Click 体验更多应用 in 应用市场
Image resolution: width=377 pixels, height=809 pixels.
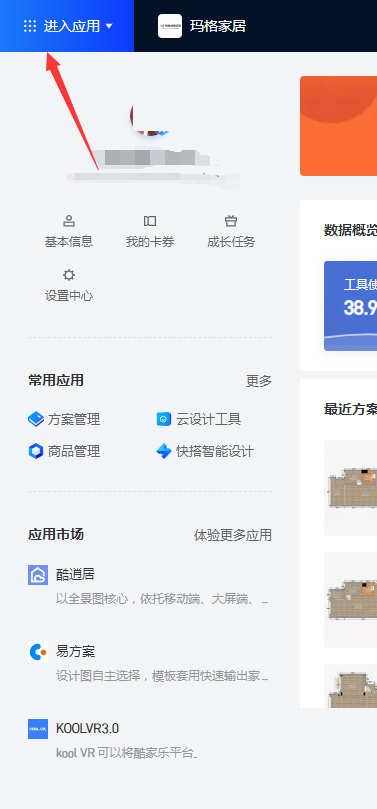pyautogui.click(x=233, y=535)
